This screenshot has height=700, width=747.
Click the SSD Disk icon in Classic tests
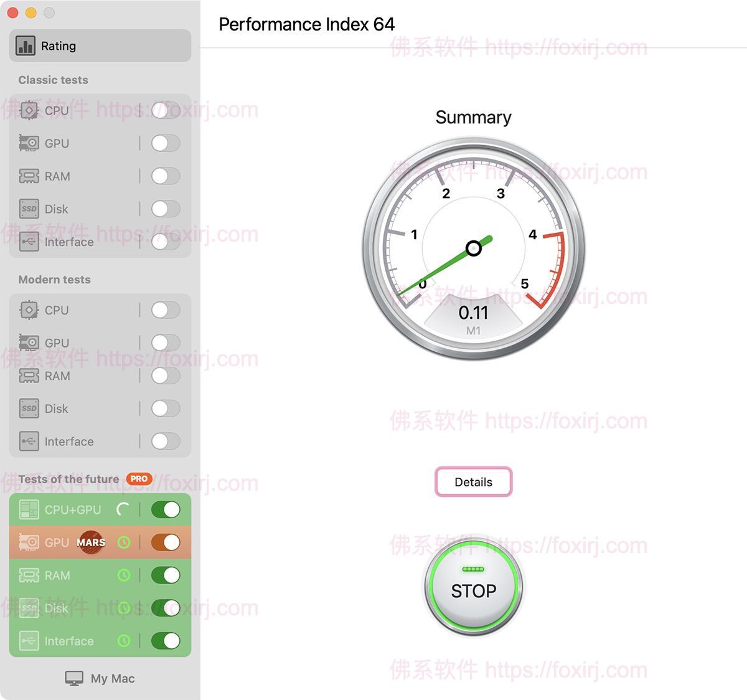[x=29, y=209]
